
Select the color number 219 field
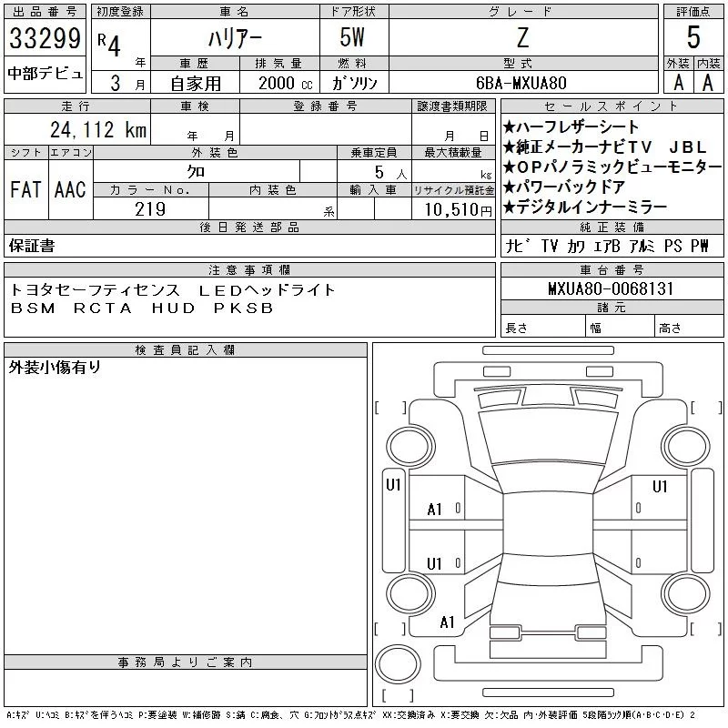click(x=150, y=209)
